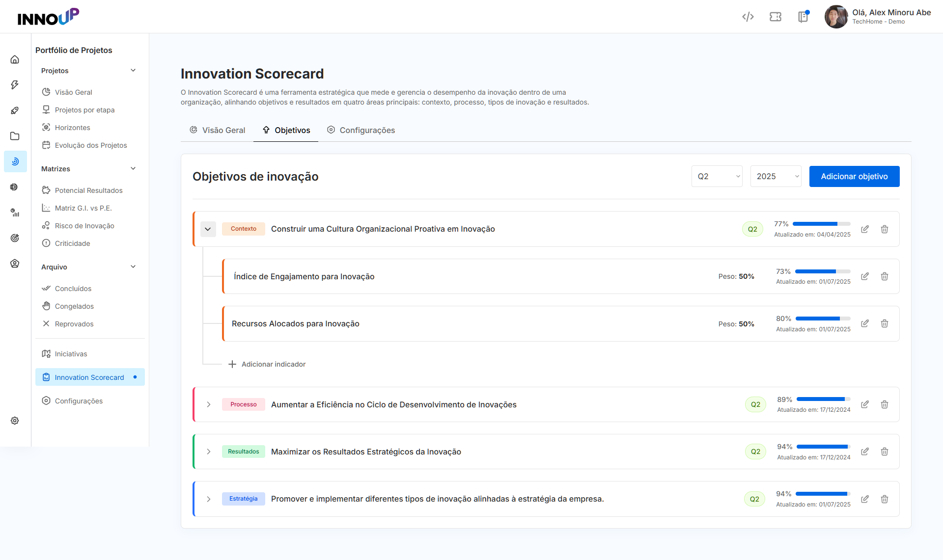Collapse the Contexto objective chevron
This screenshot has width=943, height=560.
pyautogui.click(x=208, y=229)
